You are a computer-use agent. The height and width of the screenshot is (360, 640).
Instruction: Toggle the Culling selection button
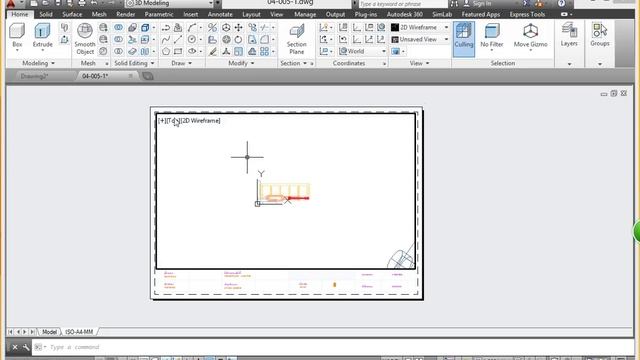point(464,39)
